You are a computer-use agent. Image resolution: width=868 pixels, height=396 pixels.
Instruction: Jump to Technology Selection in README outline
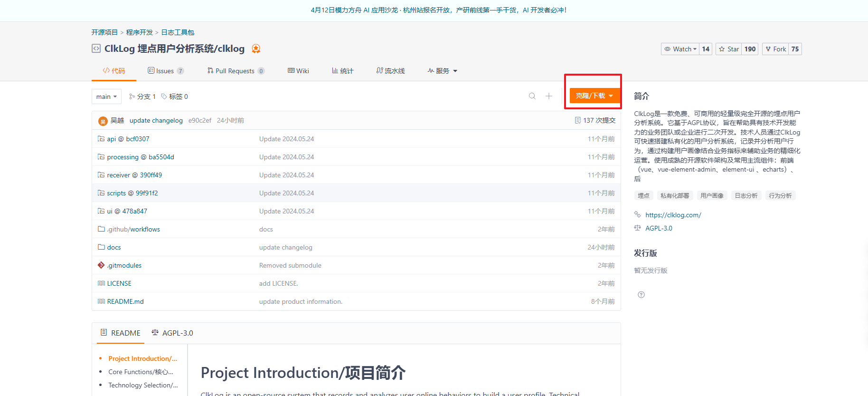click(143, 385)
